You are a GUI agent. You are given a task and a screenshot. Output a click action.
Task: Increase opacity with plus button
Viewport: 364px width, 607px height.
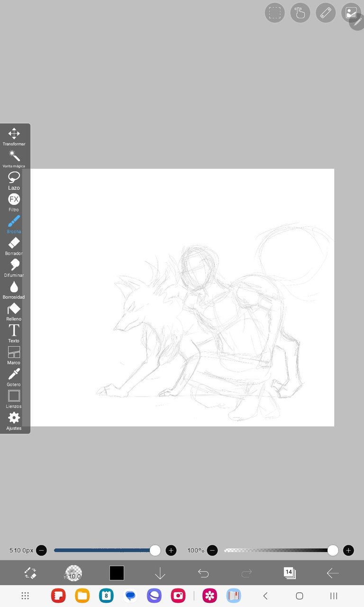[348, 551]
